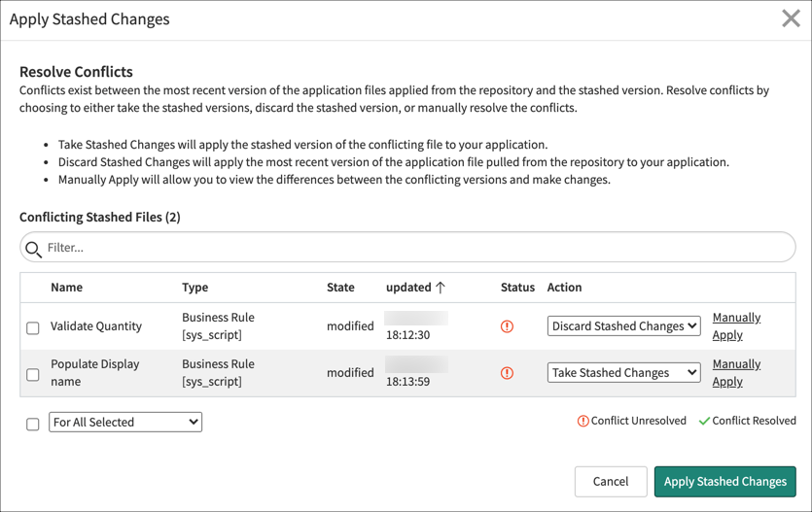
Task: Click the Cancel button
Action: (611, 482)
